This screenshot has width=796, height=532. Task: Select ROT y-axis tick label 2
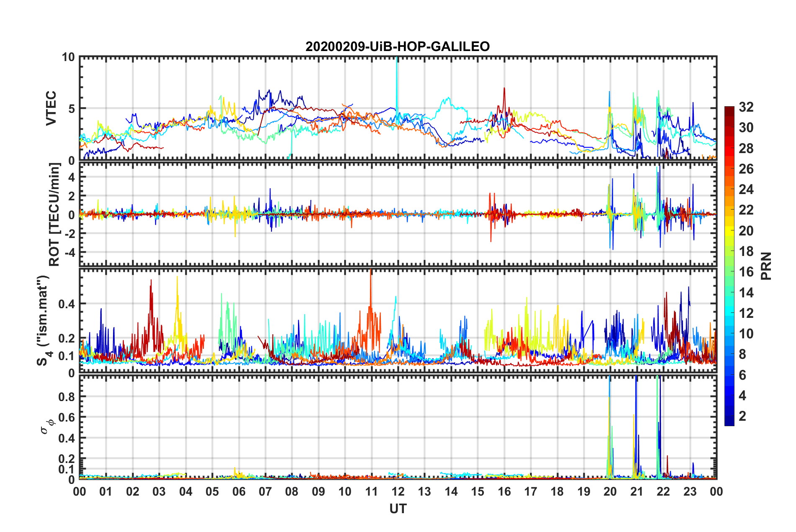point(72,196)
